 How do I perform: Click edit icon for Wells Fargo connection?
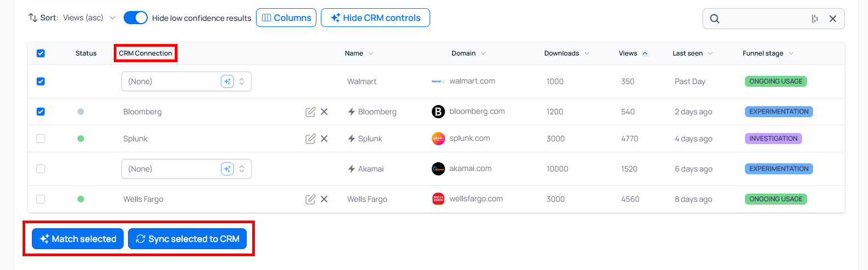click(310, 199)
